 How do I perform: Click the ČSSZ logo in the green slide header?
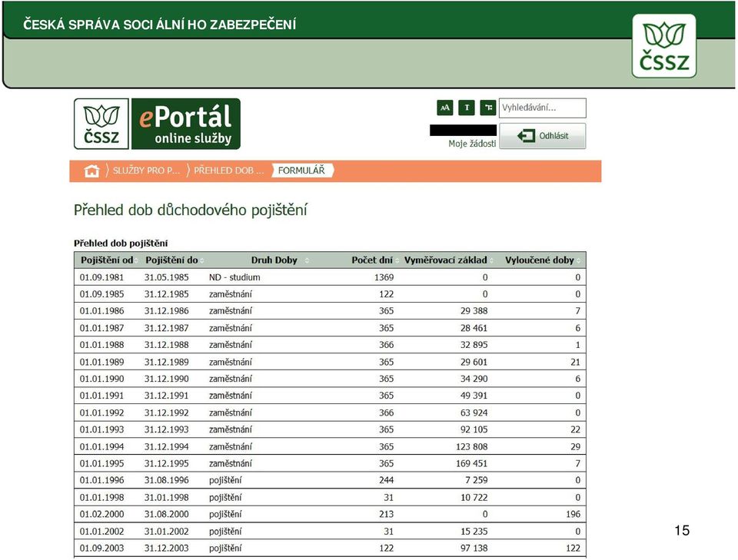(x=664, y=46)
